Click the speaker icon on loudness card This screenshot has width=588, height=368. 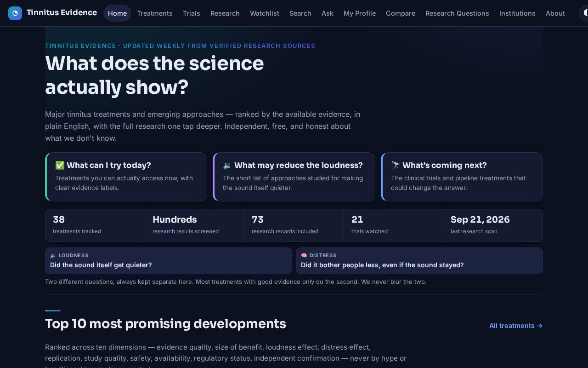pyautogui.click(x=227, y=165)
